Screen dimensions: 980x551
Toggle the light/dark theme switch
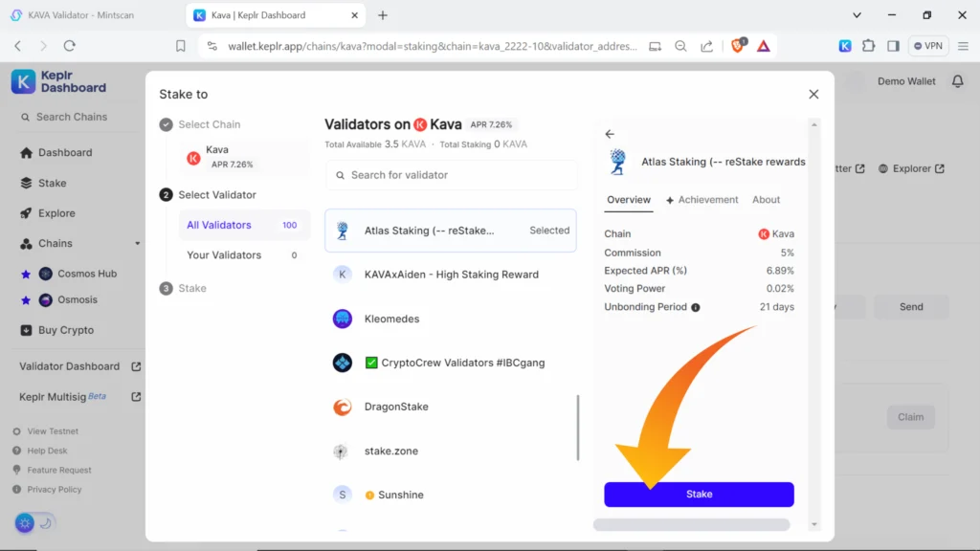[35, 522]
